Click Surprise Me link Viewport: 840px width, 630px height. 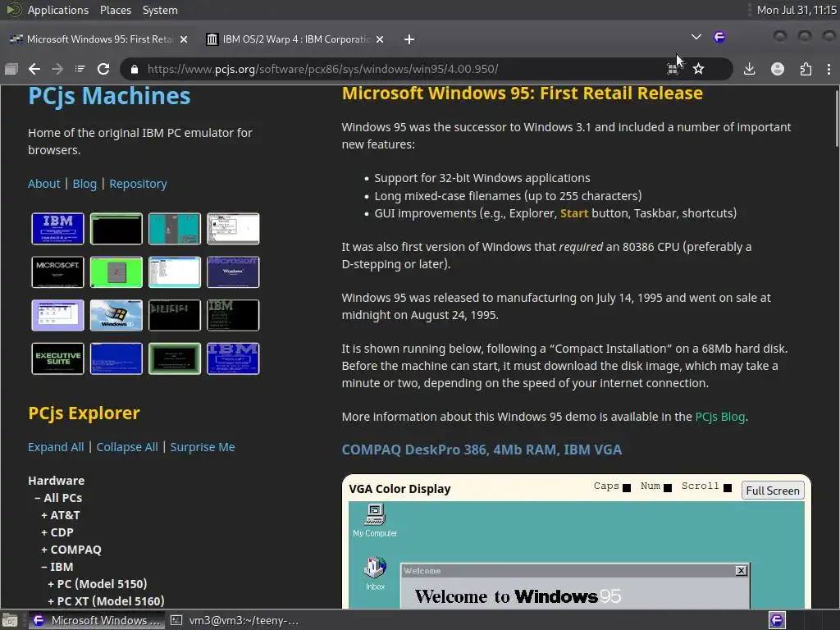[203, 447]
